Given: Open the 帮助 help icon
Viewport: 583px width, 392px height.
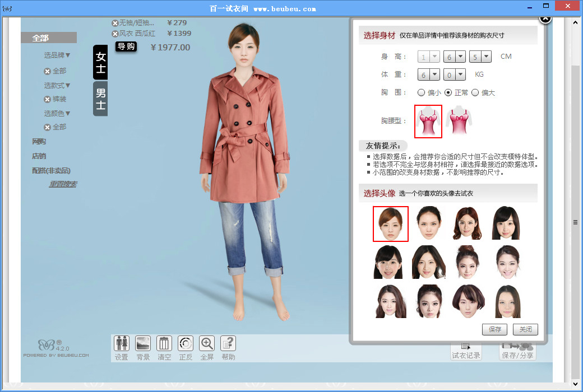Looking at the screenshot, I should click(228, 343).
